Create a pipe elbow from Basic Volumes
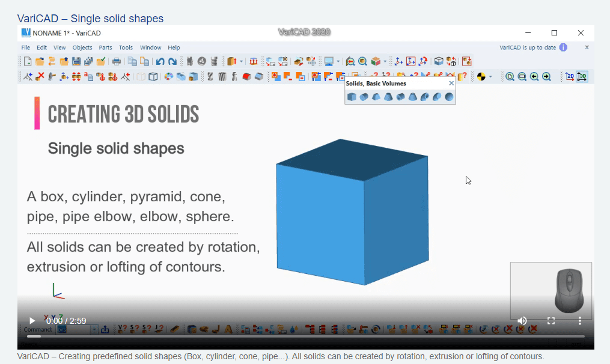This screenshot has height=364, width=610. pyautogui.click(x=425, y=97)
